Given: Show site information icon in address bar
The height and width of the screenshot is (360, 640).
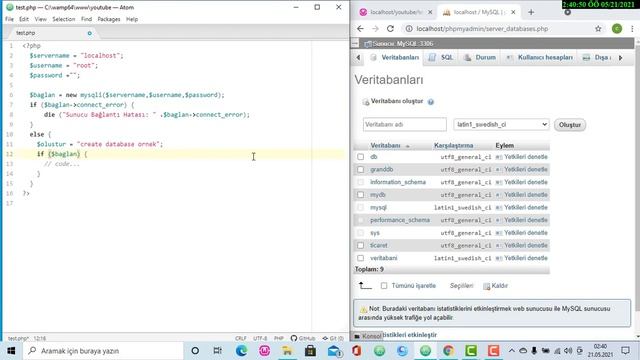Looking at the screenshot, I should 408,29.
